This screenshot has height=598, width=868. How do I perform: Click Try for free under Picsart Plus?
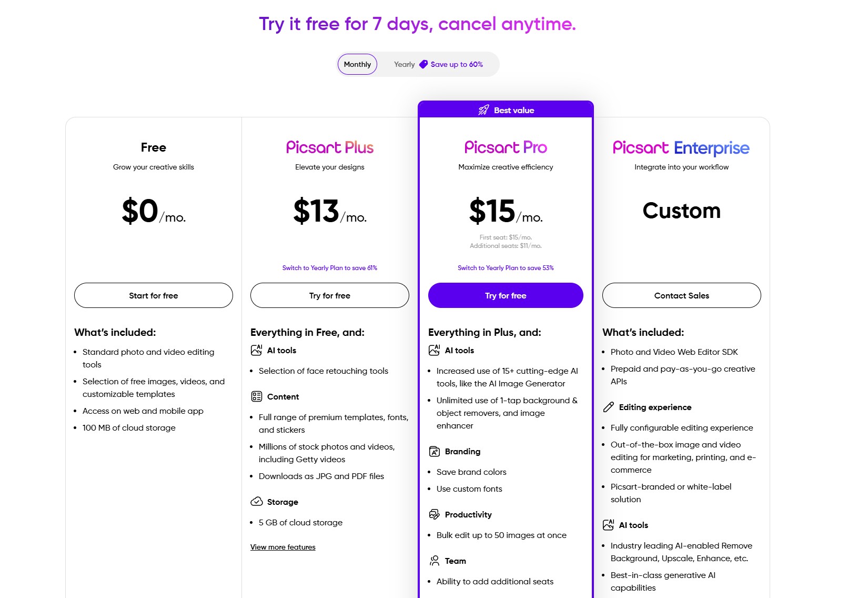329,295
